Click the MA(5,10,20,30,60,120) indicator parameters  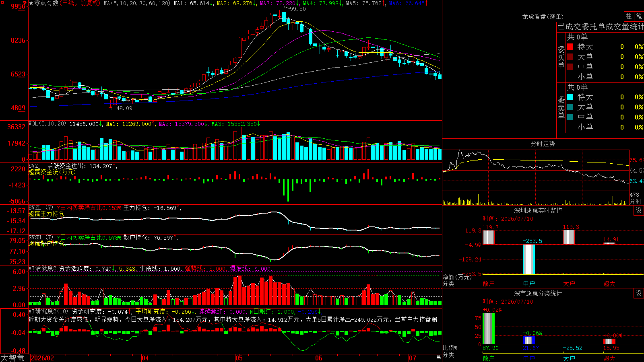point(137,3)
